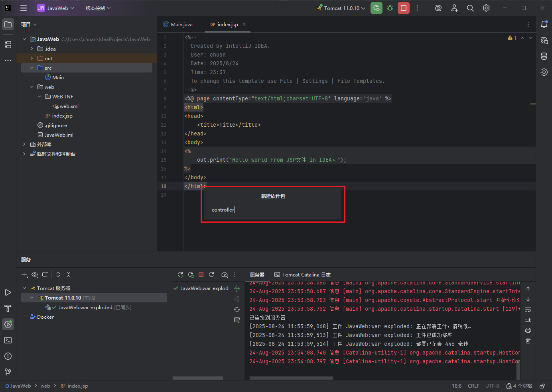The height and width of the screenshot is (392, 552).
Task: Open the Tomcat Catalina 日志 tab
Action: pos(303,274)
